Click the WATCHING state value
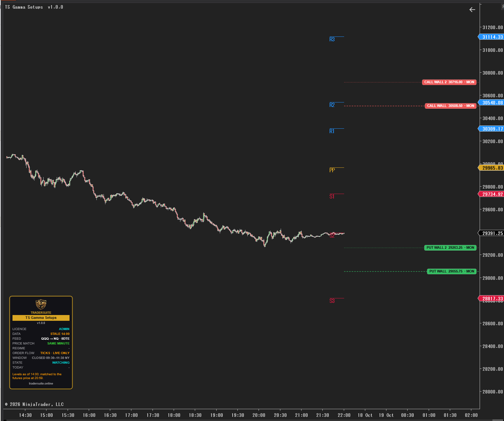The height and width of the screenshot is (421, 504). coord(61,363)
